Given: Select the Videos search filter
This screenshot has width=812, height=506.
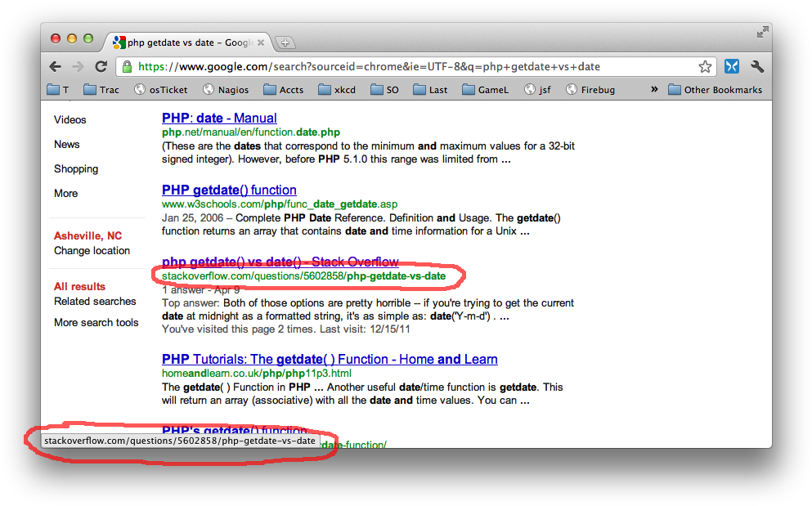Looking at the screenshot, I should pos(70,119).
